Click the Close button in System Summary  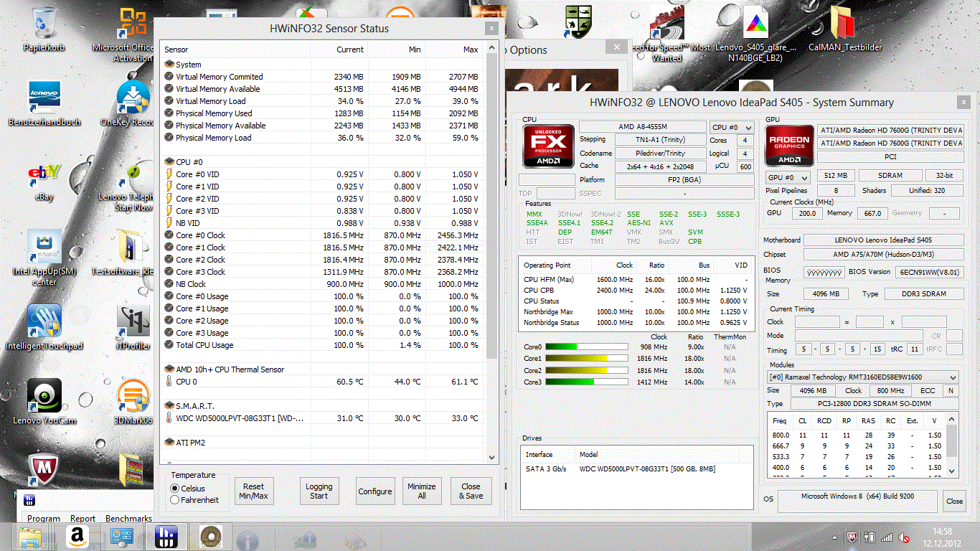954,501
